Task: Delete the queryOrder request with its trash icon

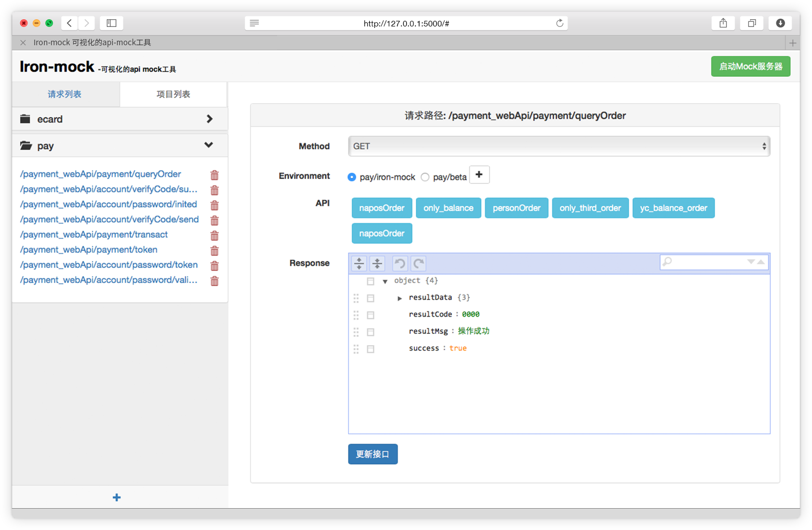Action: pos(215,175)
